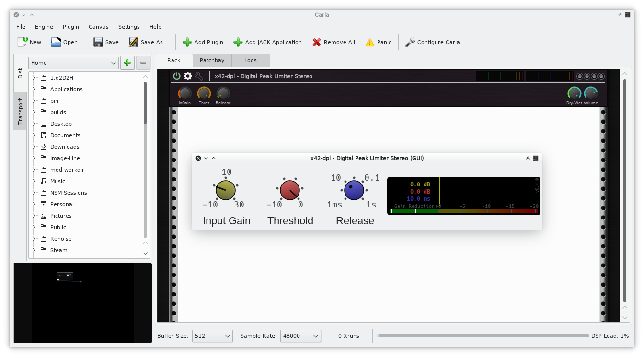644x357 pixels.
Task: Click the Add JACK Application icon
Action: tap(238, 42)
